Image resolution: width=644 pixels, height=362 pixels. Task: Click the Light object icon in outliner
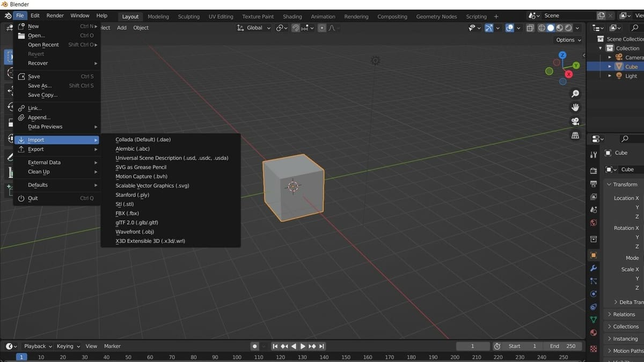click(x=619, y=76)
